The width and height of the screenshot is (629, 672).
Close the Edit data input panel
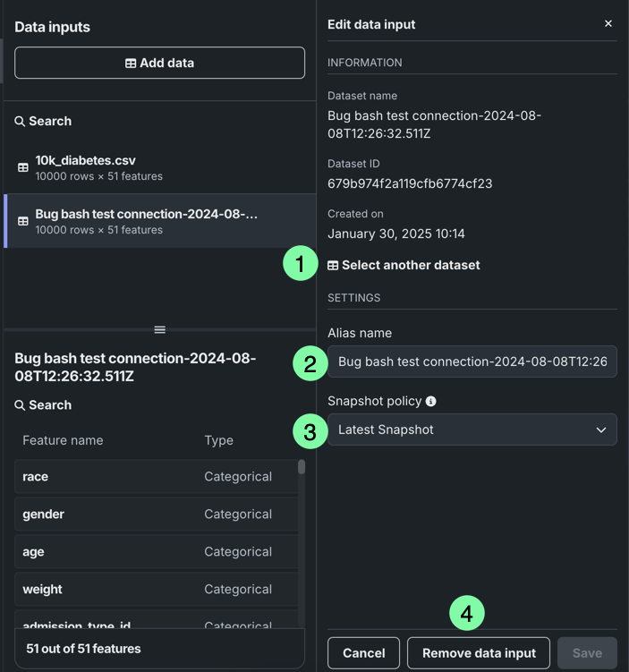[608, 24]
